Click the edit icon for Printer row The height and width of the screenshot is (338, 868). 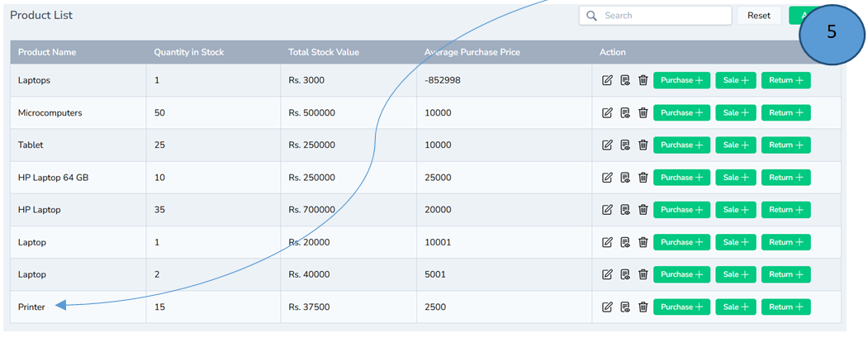click(607, 307)
